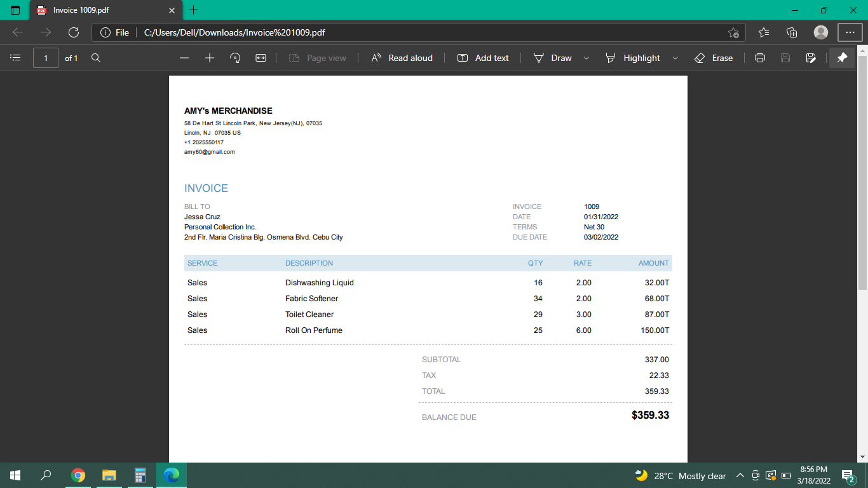Open Edge Settings and more menu

850,32
